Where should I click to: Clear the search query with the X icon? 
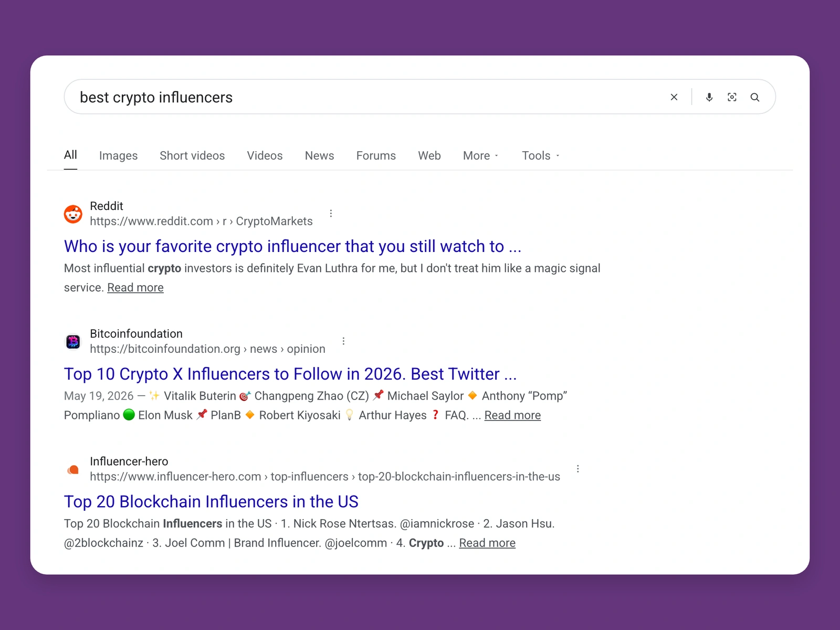coord(674,97)
